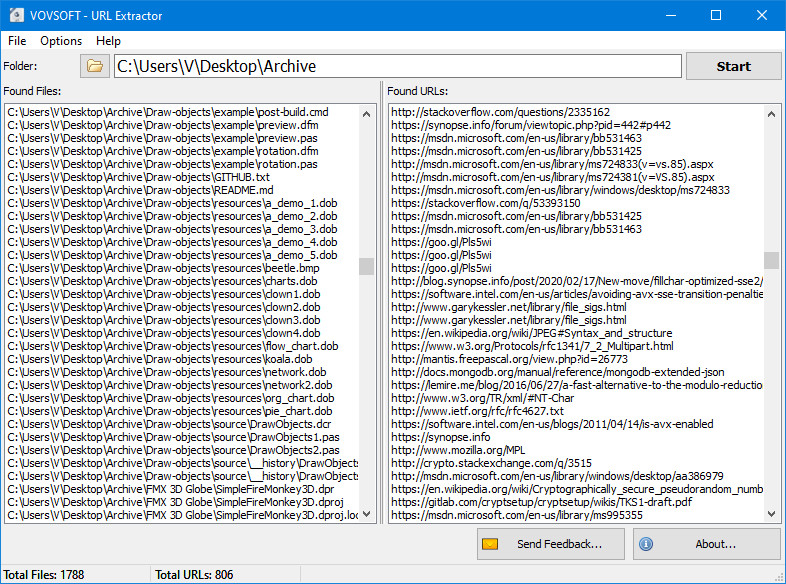Click the Start button
The image size is (786, 584).
click(x=733, y=66)
